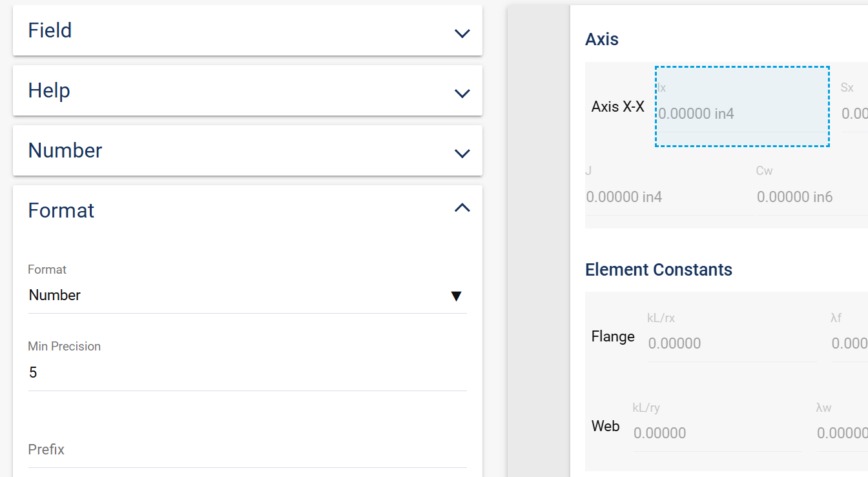Viewport: 868px width, 477px height.
Task: Select the Ix field on canvas
Action: [741, 107]
